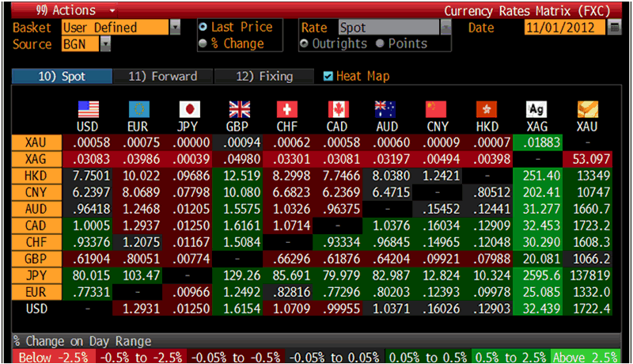
Task: Open the Rate Spot dropdown
Action: pos(445,28)
